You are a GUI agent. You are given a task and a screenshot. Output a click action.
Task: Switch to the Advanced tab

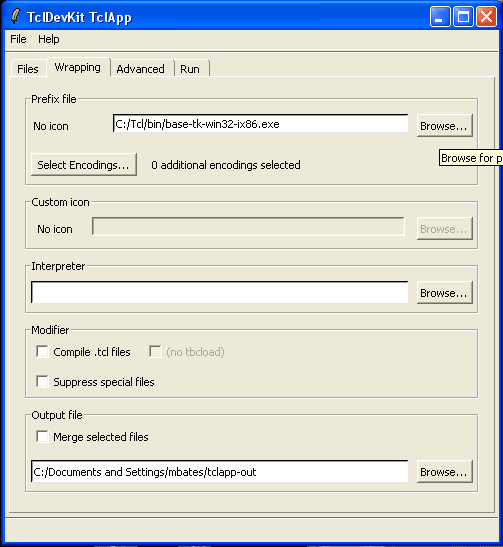pyautogui.click(x=141, y=69)
